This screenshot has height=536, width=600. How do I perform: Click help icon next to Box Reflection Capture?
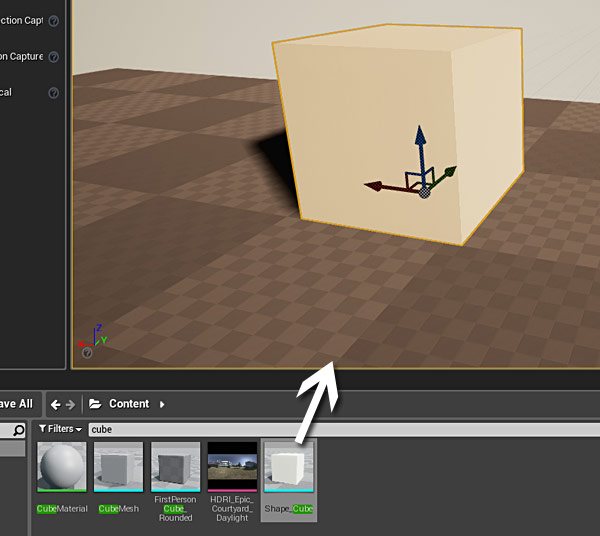pyautogui.click(x=53, y=21)
